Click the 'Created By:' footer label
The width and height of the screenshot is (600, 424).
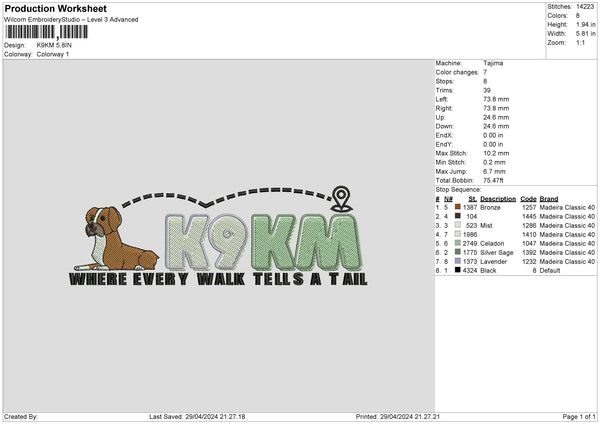click(x=21, y=417)
